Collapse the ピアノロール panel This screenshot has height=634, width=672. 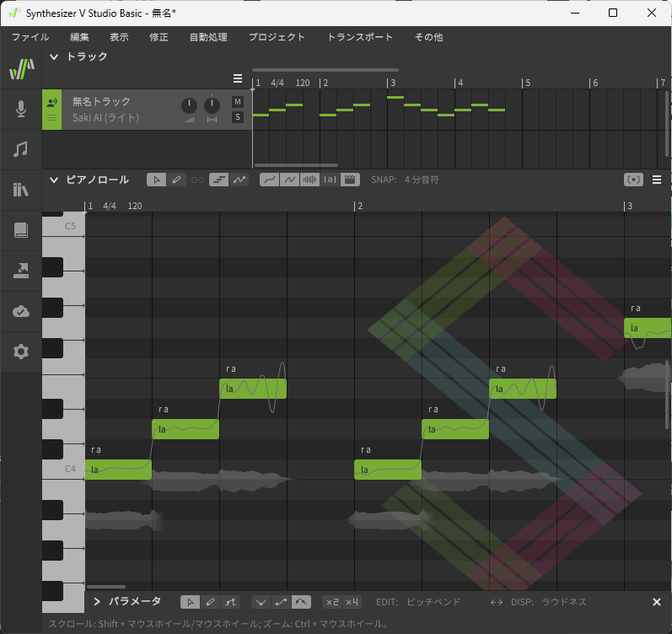coord(54,180)
